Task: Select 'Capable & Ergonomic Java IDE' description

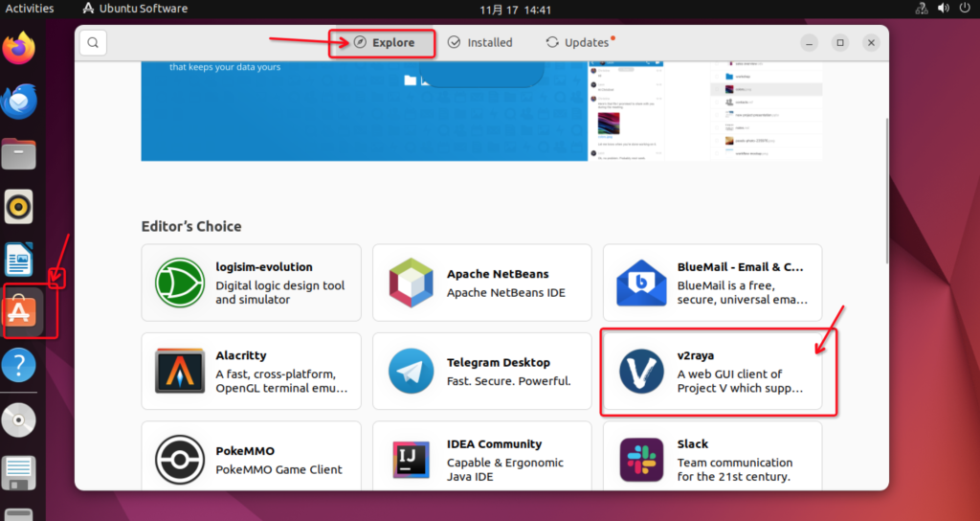Action: [505, 469]
